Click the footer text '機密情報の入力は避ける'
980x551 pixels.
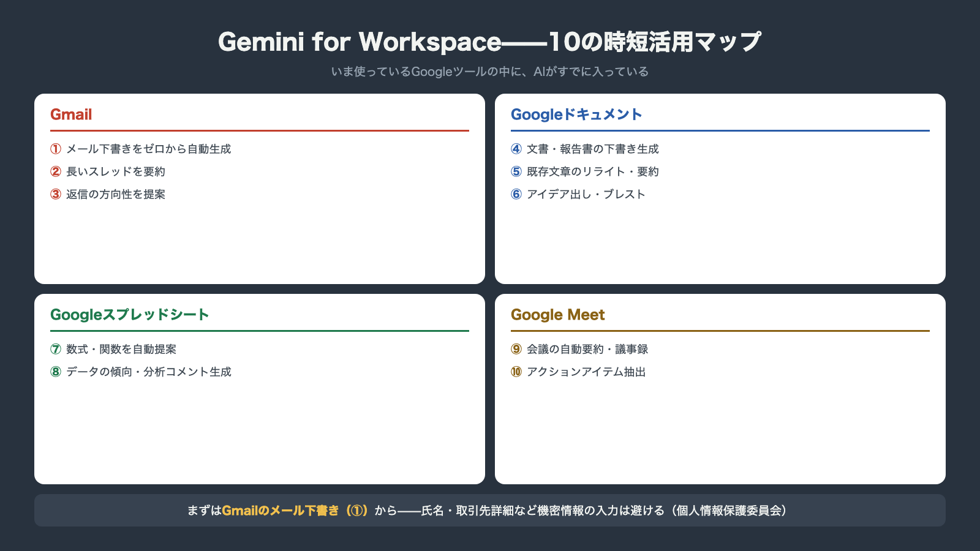[x=601, y=511]
